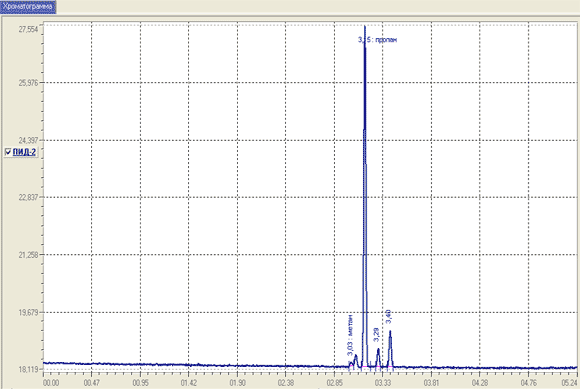Untick the ПИД-2 channel checkbox
The height and width of the screenshot is (389, 580).
pos(8,152)
